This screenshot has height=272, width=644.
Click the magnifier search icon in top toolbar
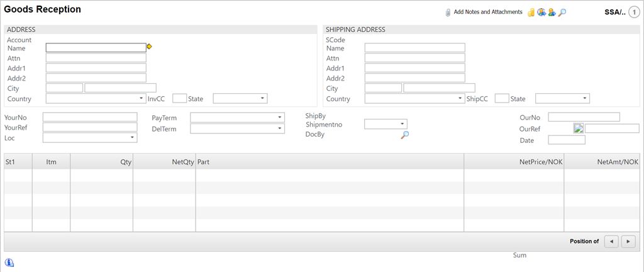click(x=562, y=12)
